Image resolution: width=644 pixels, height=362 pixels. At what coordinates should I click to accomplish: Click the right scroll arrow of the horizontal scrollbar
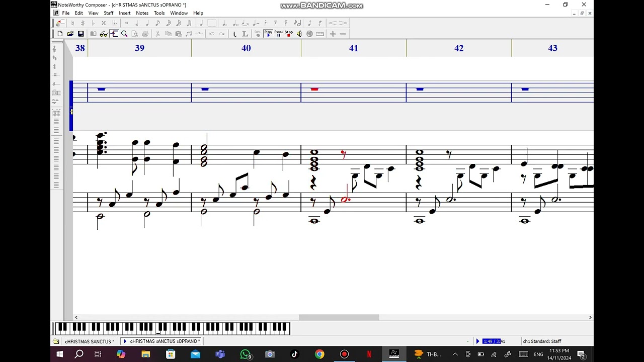click(590, 317)
